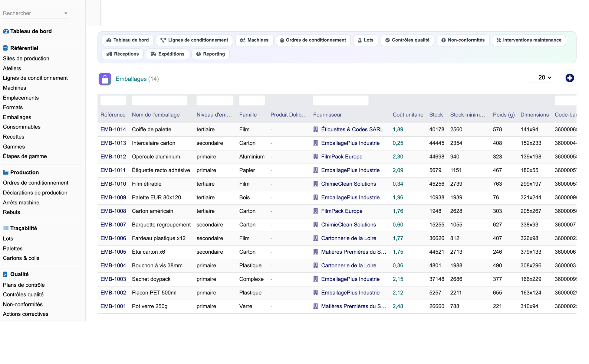Open Actions correctives in sidebar
Viewport: 589px width, 364px height.
click(26, 314)
